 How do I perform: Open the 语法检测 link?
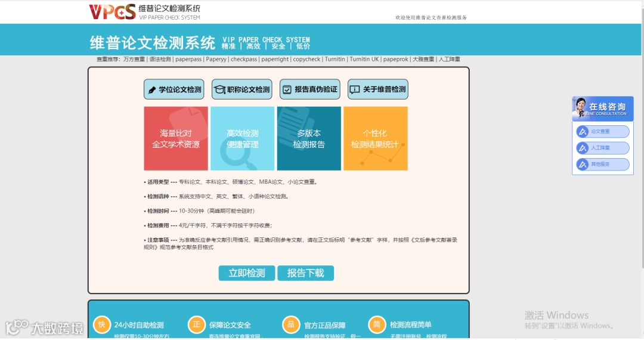[160, 59]
